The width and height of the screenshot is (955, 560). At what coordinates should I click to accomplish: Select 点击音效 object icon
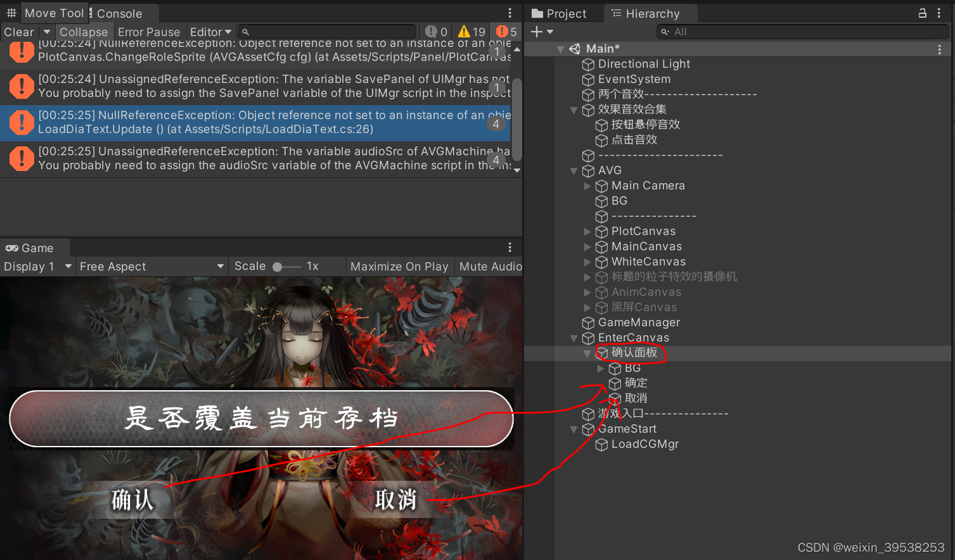601,141
